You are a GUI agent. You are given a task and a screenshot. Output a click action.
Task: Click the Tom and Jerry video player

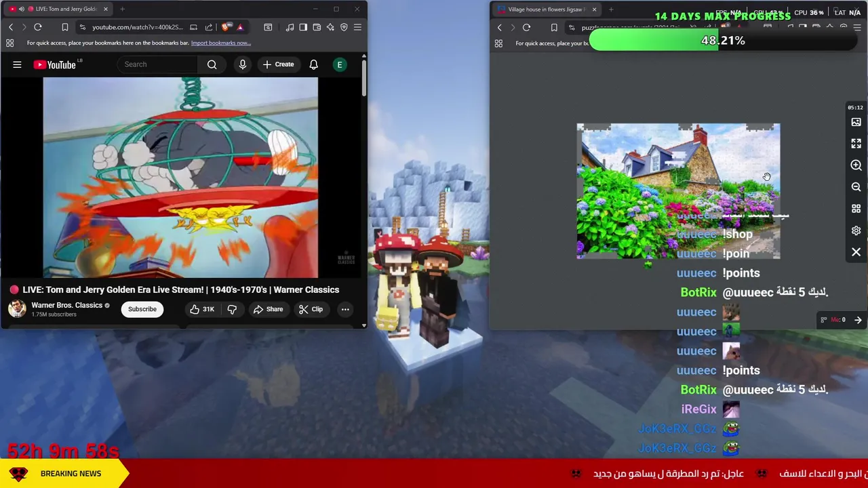[x=180, y=178]
